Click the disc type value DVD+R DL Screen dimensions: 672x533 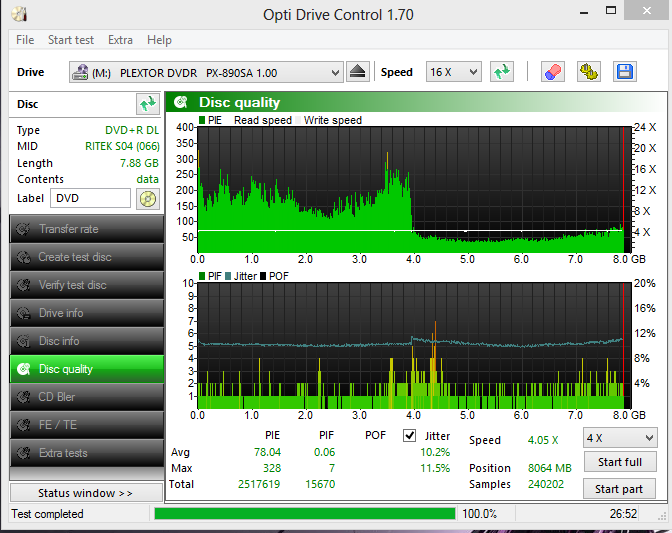132,130
